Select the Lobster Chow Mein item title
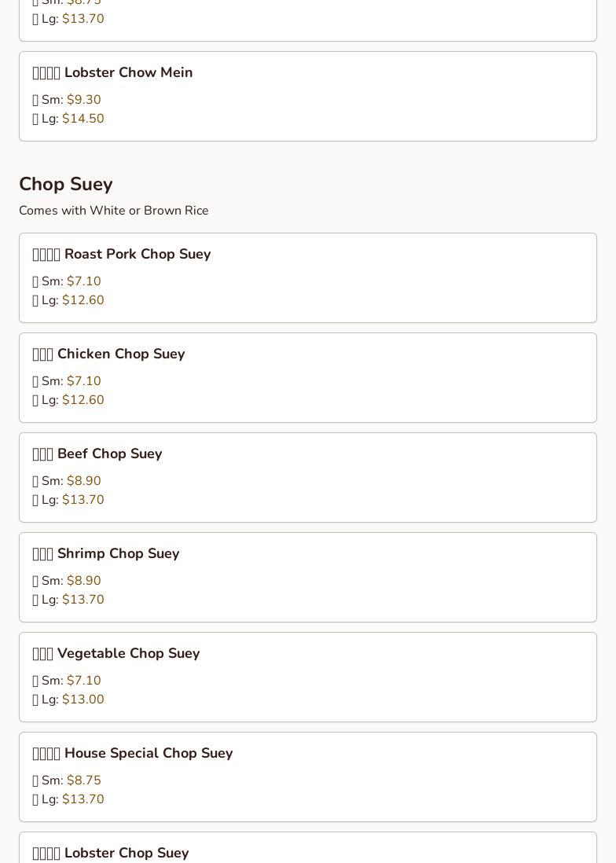 click(128, 72)
